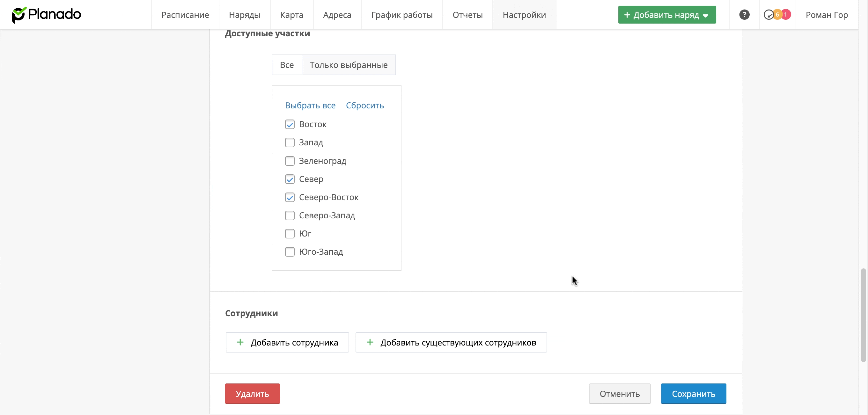
Task: Click the Planado logo
Action: pos(46,15)
